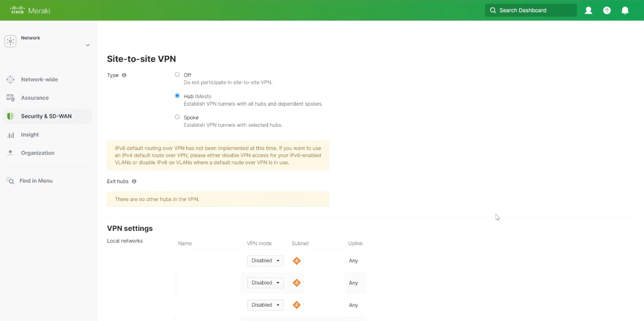Click the Security & SD-WAN shield icon
The height and width of the screenshot is (321, 644).
[10, 117]
